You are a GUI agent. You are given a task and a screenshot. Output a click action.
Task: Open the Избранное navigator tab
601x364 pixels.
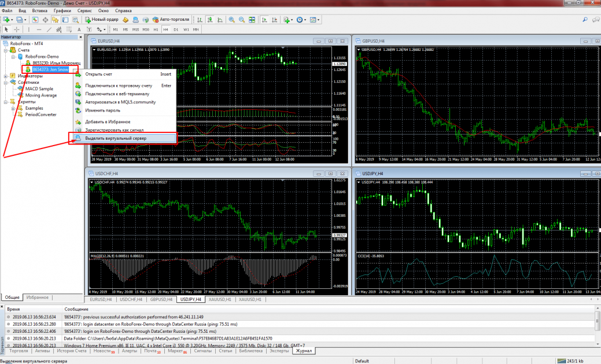click(37, 297)
